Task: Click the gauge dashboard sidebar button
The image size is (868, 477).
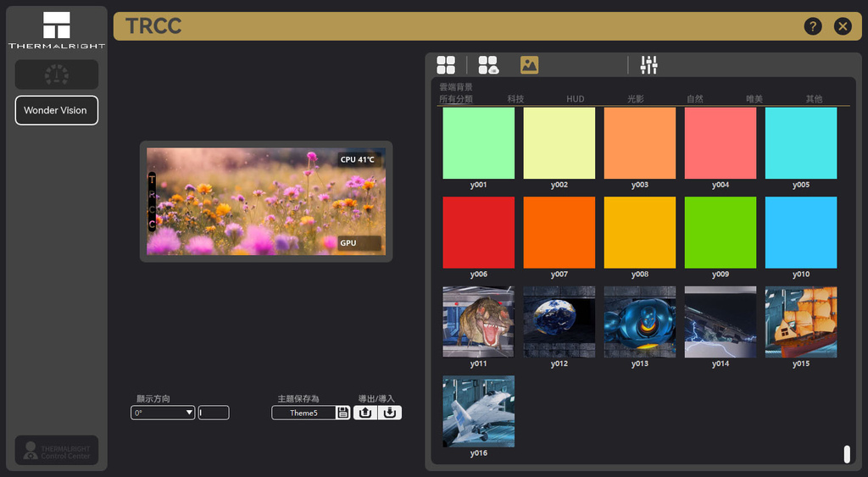Action: pyautogui.click(x=57, y=75)
